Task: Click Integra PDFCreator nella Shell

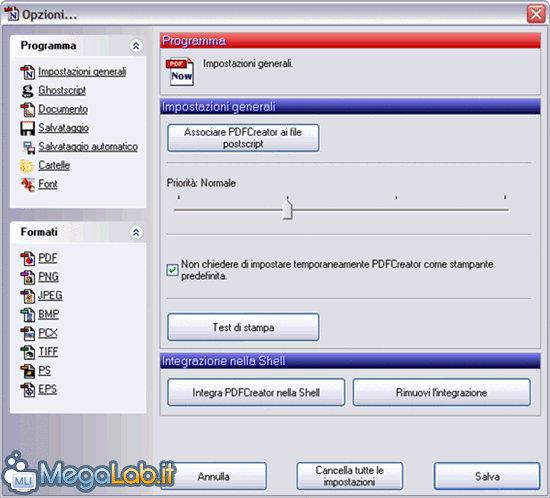Action: coord(256,392)
